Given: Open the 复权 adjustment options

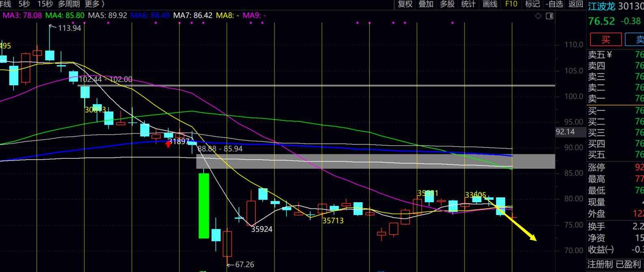Looking at the screenshot, I should (x=405, y=4).
